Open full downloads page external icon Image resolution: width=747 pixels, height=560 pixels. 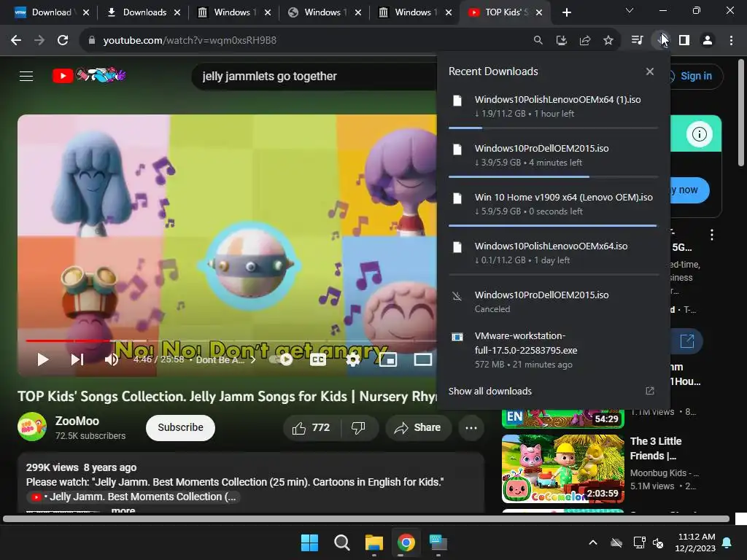pyautogui.click(x=650, y=391)
